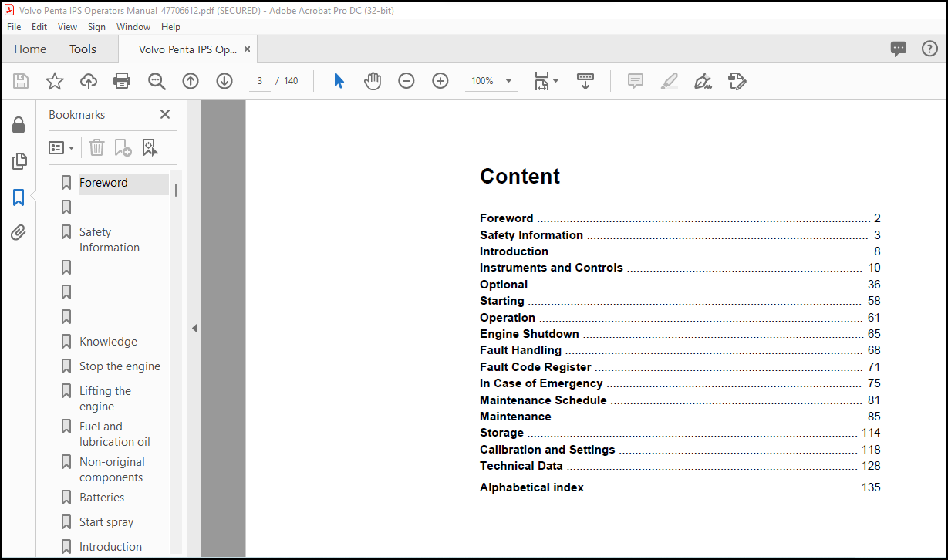This screenshot has height=560, width=948.
Task: Open the Redact / edit stamp tool
Action: click(x=737, y=81)
